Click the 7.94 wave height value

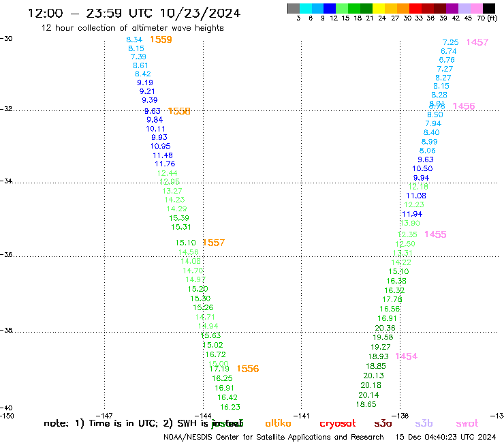click(433, 123)
